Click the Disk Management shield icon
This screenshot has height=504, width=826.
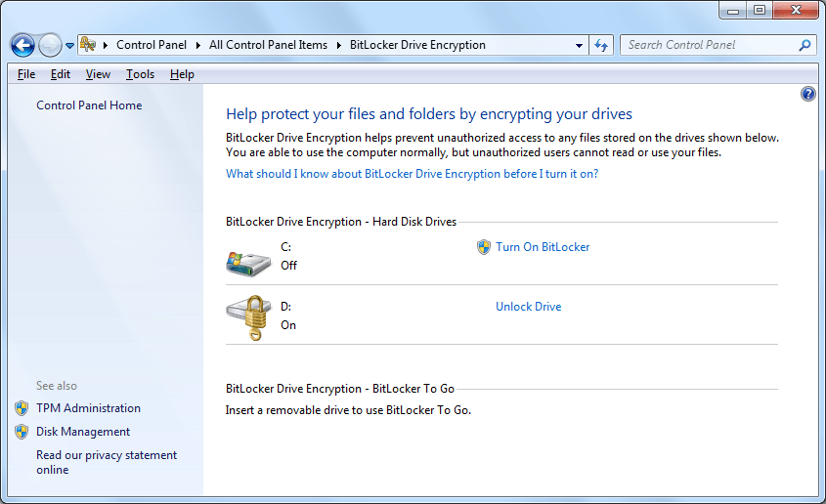tap(22, 432)
